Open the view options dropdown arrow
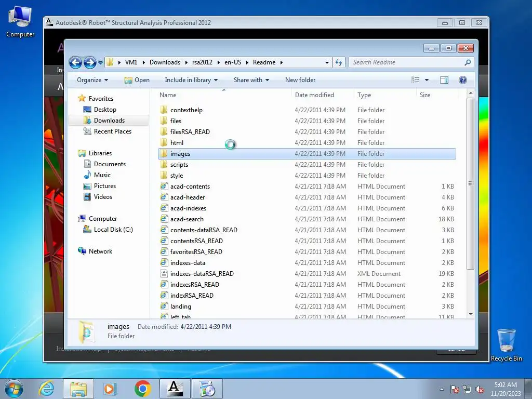Viewport: 532px width, 399px height. (427, 80)
